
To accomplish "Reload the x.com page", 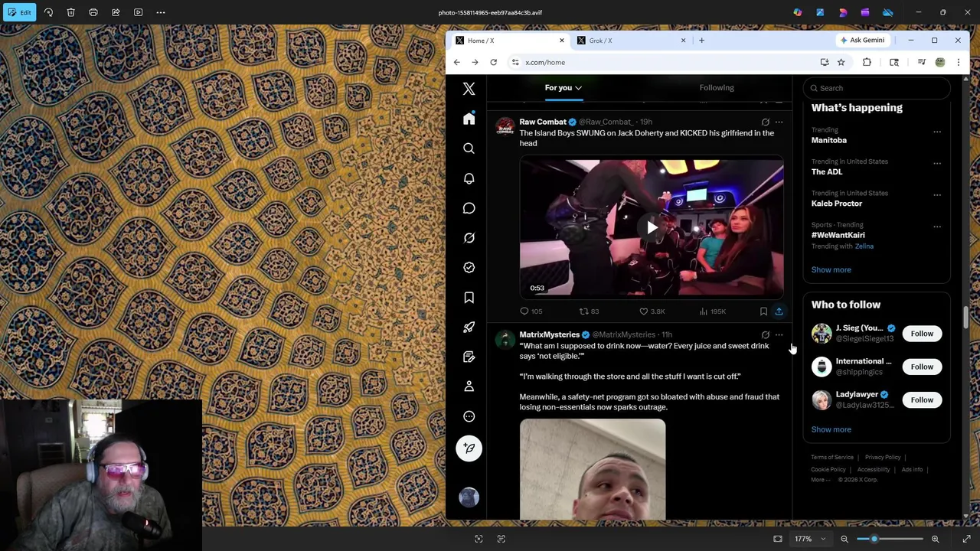I will pyautogui.click(x=494, y=63).
